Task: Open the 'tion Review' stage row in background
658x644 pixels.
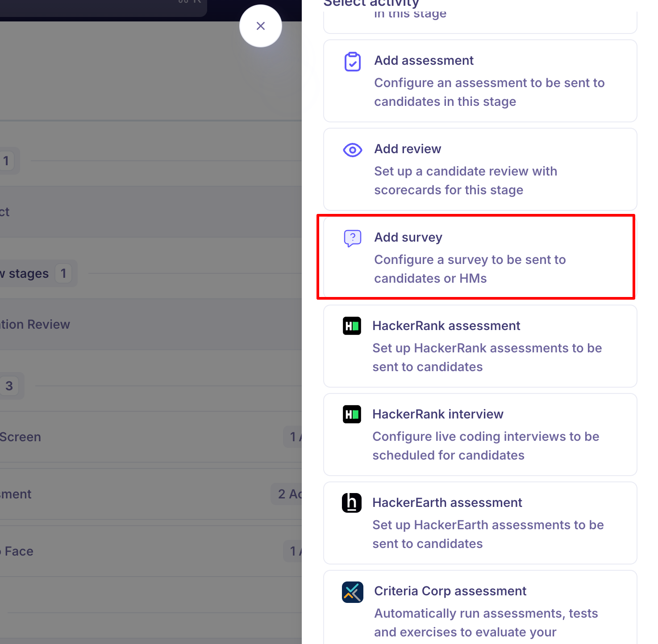Action: 151,324
